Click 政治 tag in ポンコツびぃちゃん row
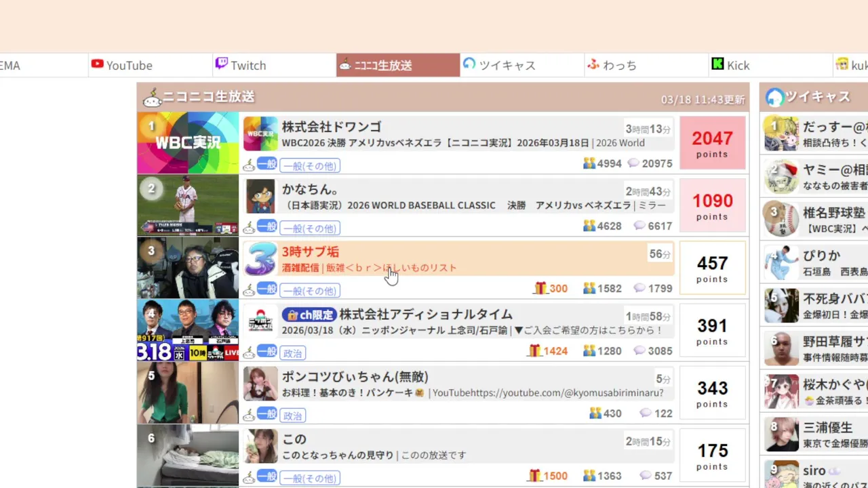 293,415
